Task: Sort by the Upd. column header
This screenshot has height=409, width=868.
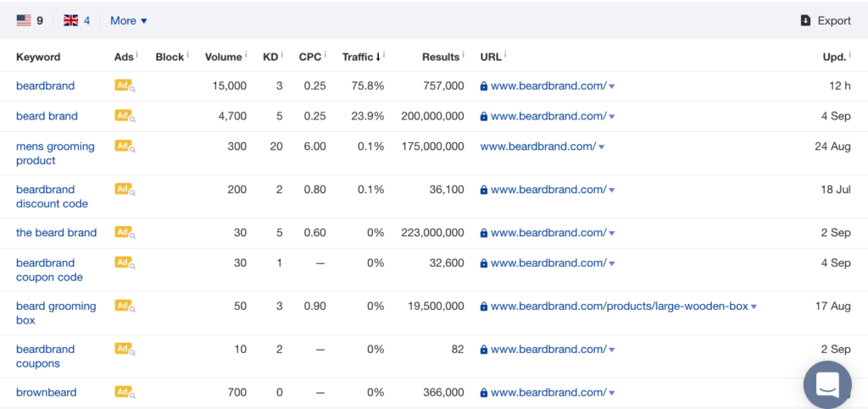Action: pyautogui.click(x=835, y=57)
